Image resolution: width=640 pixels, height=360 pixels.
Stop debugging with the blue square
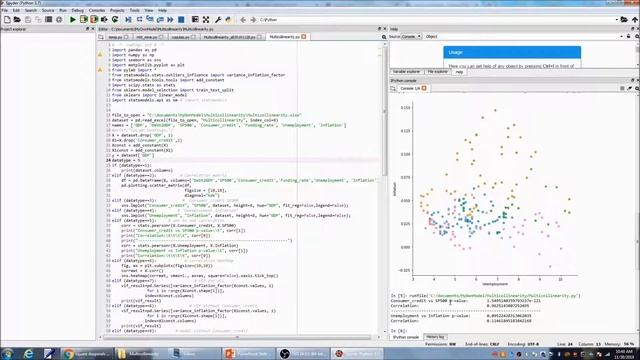[x=181, y=20]
